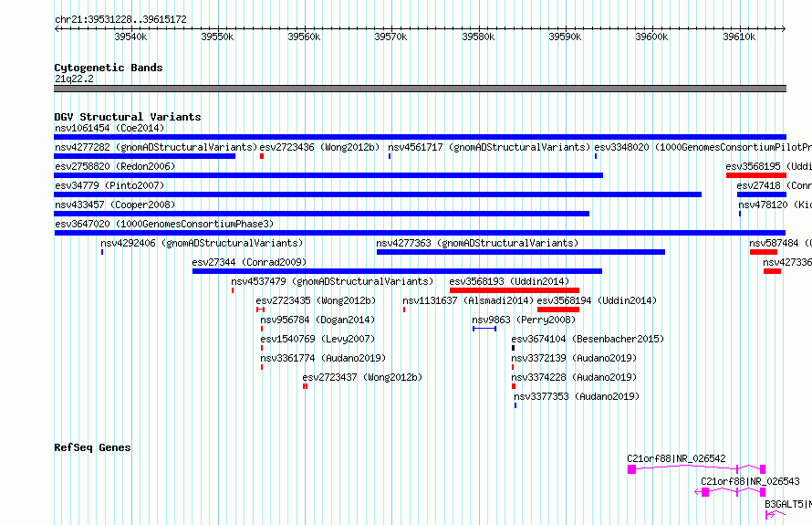
Task: Click the esv27418 variant label
Action: 775,185
